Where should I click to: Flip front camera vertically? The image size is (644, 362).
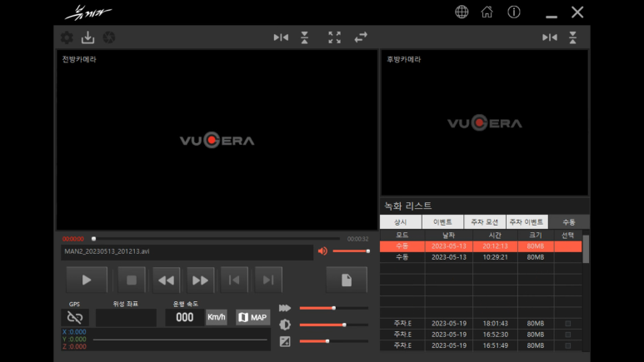coord(304,37)
